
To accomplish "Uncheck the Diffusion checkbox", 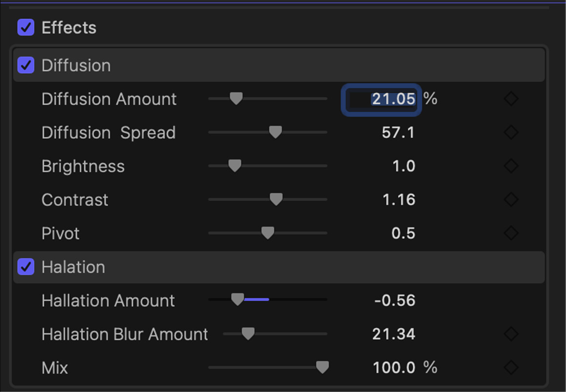I will coord(26,65).
